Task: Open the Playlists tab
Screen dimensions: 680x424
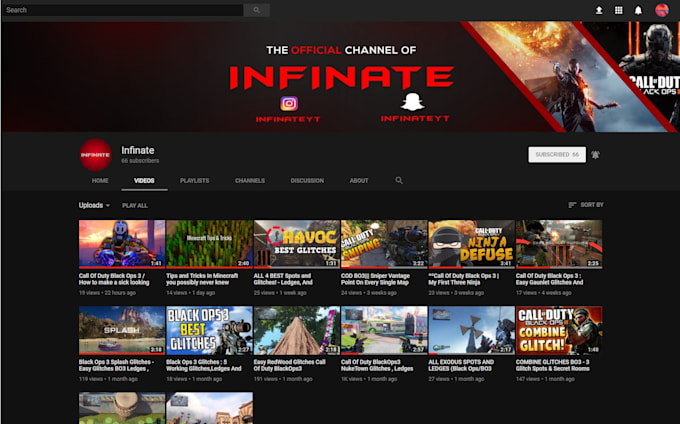Action: (194, 180)
